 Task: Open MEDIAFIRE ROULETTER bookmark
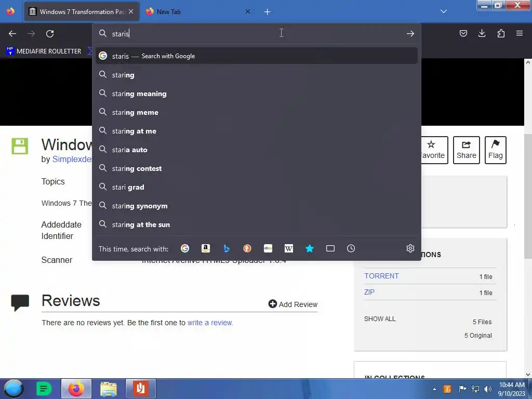click(44, 51)
